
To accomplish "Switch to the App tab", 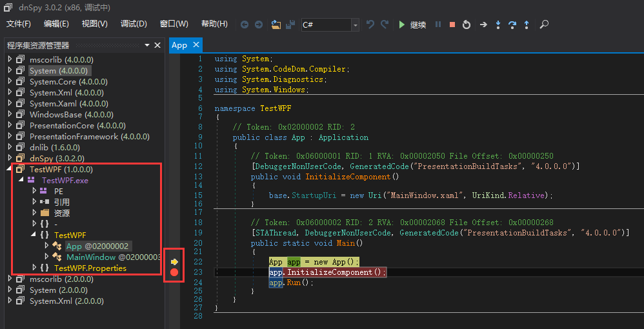I will pos(179,45).
